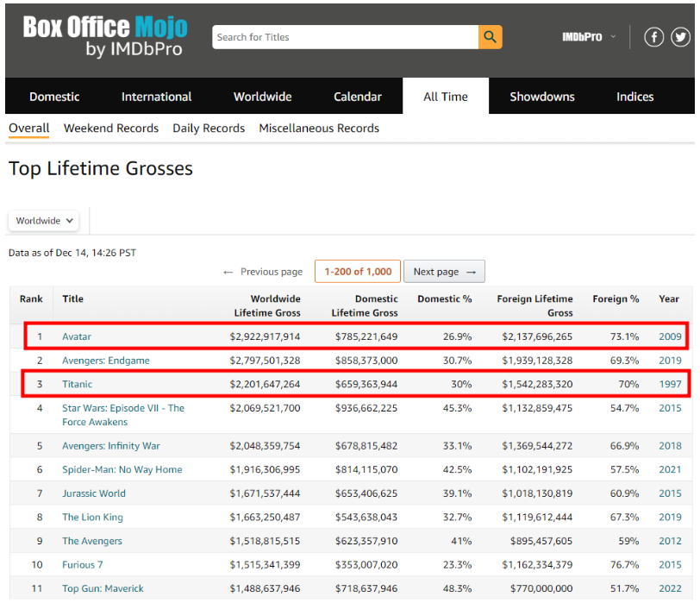Open Miscellaneous Records sub-tab
This screenshot has height=603, width=700.
coord(319,129)
